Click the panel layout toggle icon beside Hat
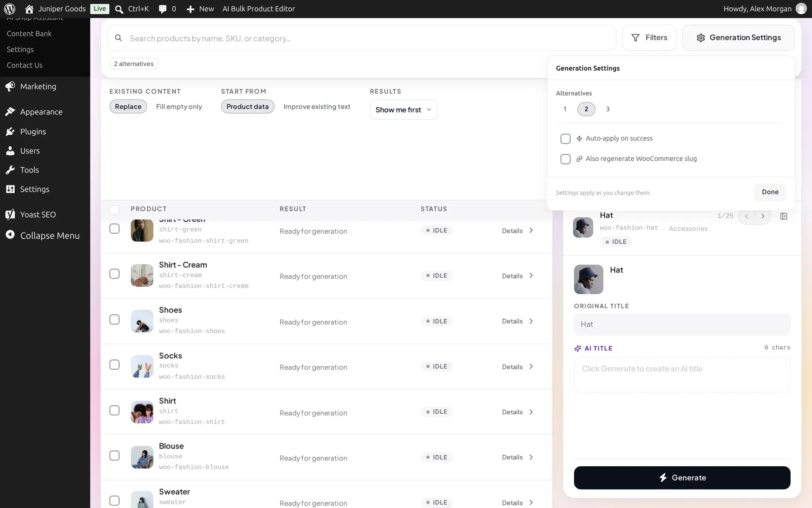 coord(784,216)
